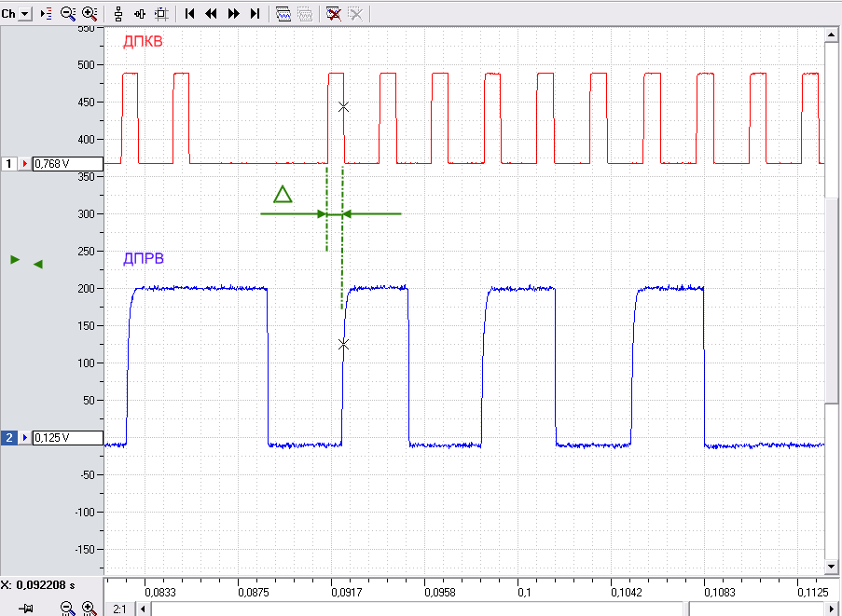Open the Ch channel dropdown

(x=24, y=14)
